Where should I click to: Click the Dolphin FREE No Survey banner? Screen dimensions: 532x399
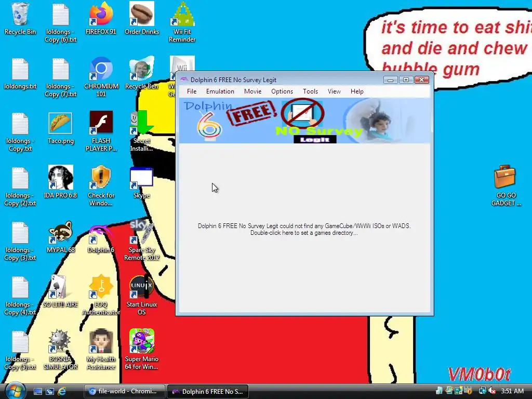[x=304, y=121]
